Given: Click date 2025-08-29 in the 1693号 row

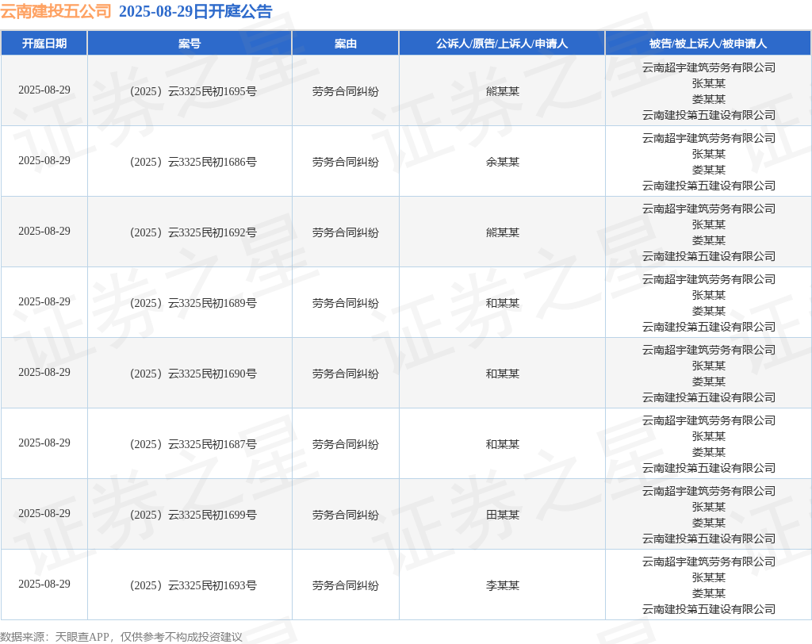Looking at the screenshot, I should point(44,584).
